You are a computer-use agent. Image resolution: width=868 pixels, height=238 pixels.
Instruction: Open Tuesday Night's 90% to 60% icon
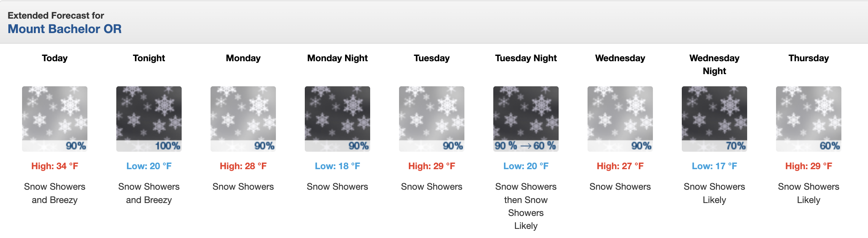[x=526, y=119]
